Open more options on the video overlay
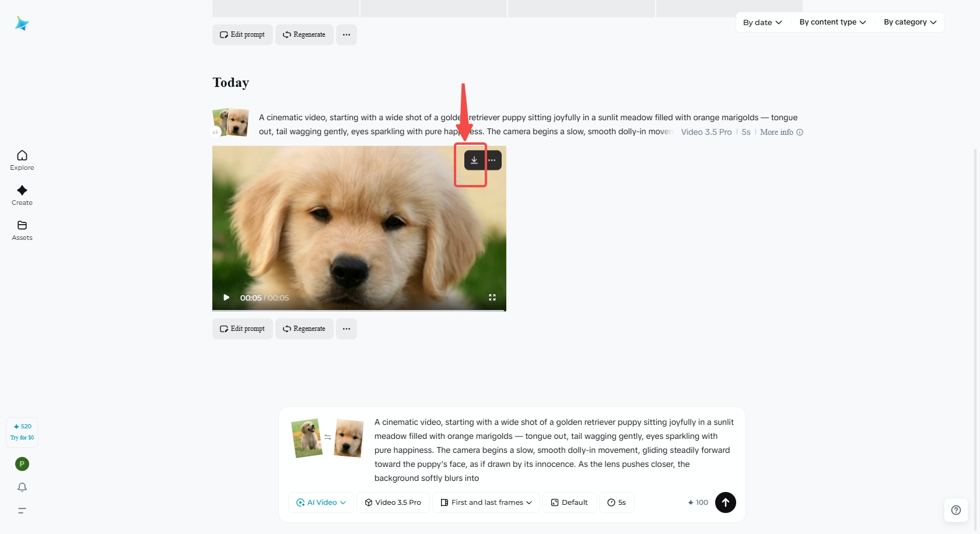 pos(492,160)
